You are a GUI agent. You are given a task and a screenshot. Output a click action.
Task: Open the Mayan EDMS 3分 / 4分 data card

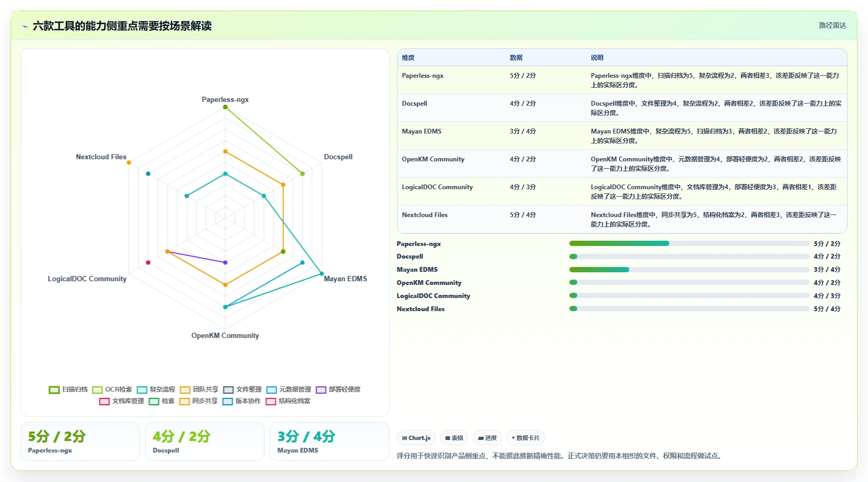329,442
